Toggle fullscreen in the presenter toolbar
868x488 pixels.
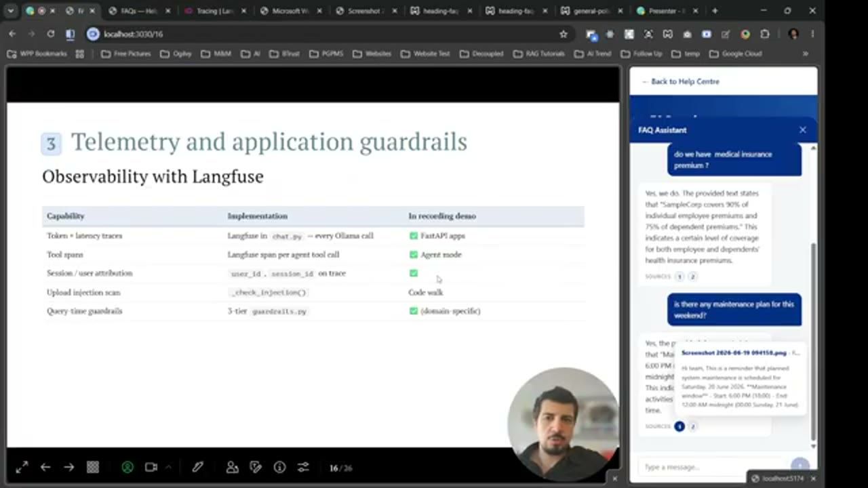(22, 467)
